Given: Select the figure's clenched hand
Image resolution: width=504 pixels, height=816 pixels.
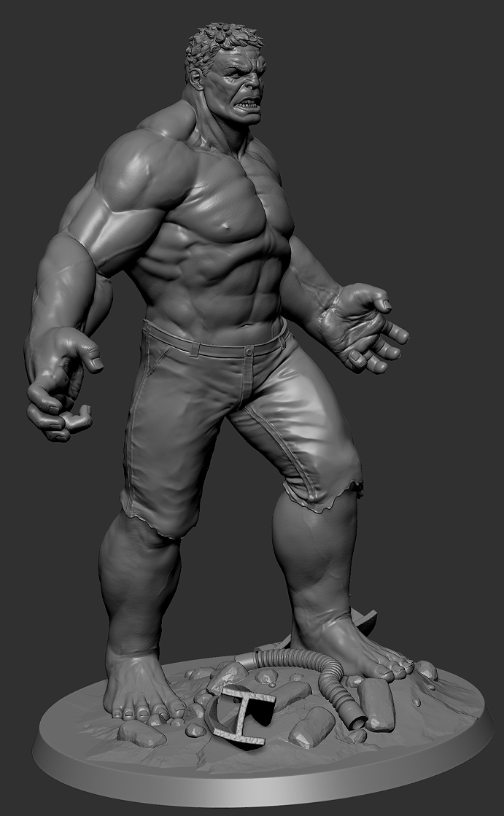Looking at the screenshot, I should coord(60,384).
